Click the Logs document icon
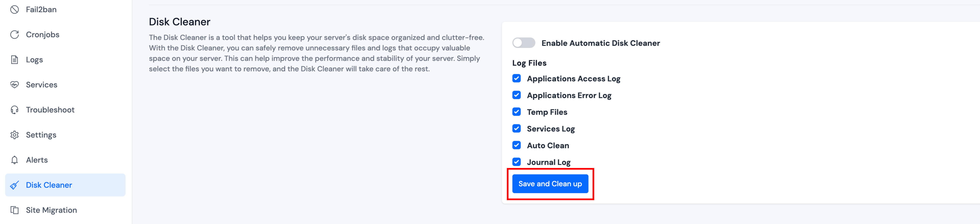 (14, 60)
